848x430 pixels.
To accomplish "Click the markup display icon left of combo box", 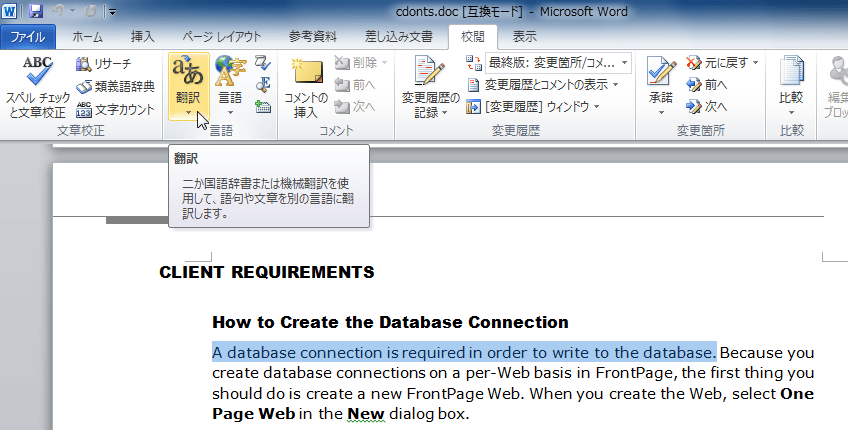I will pyautogui.click(x=474, y=63).
